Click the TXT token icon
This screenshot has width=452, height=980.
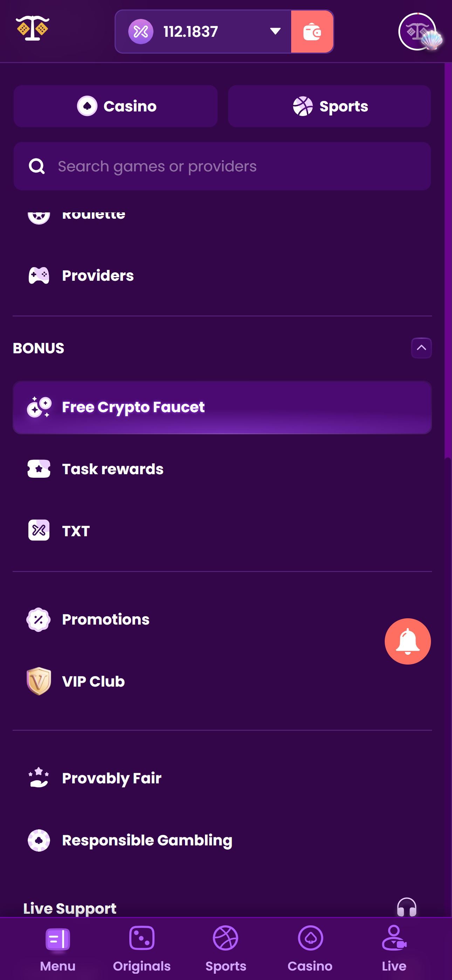coord(39,530)
